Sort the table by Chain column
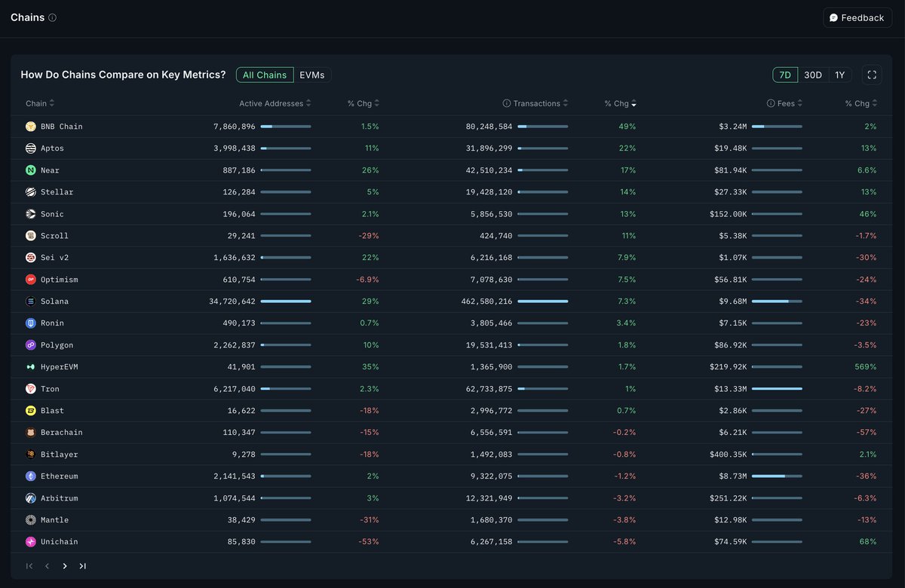Screen dimensions: 905x588 click(x=40, y=103)
